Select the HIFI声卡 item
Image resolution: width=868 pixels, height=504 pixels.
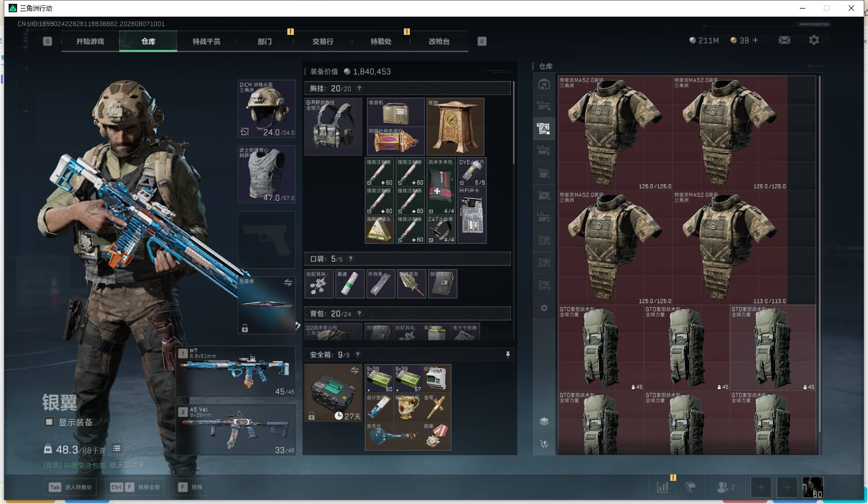(472, 215)
